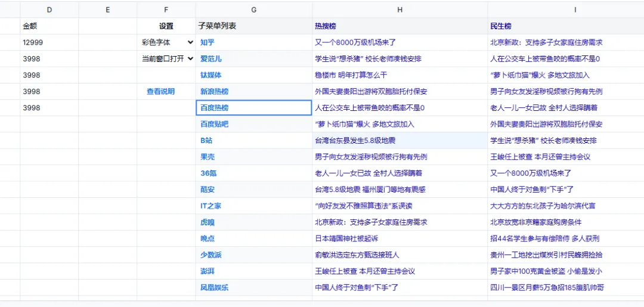Viewport: 644px width, 307px height.
Task: Click the 设置 header cell
Action: (166, 26)
